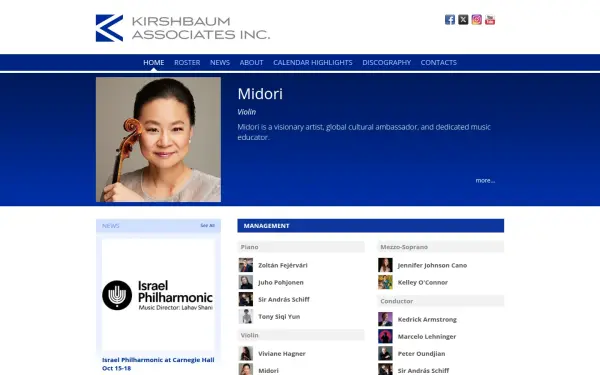Screen dimensions: 600x375
Task: Click Peter Oundjian's thumbnail photo
Action: point(385,354)
